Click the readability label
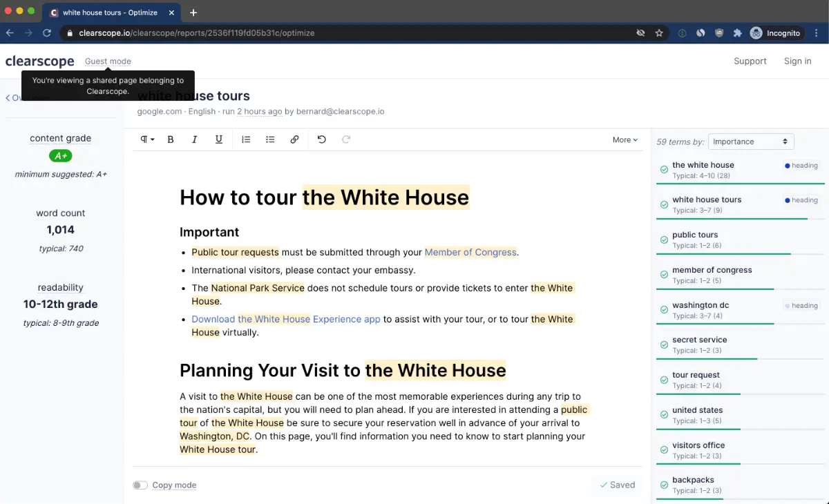The width and height of the screenshot is (829, 504). click(x=61, y=287)
